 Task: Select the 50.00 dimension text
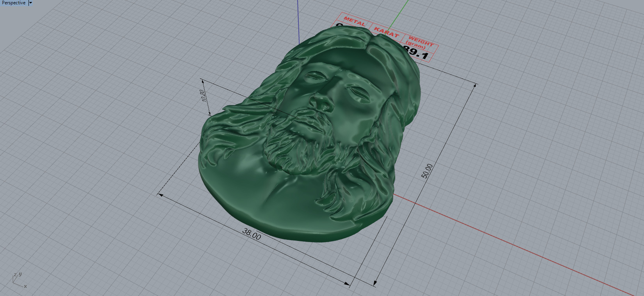[x=427, y=171]
